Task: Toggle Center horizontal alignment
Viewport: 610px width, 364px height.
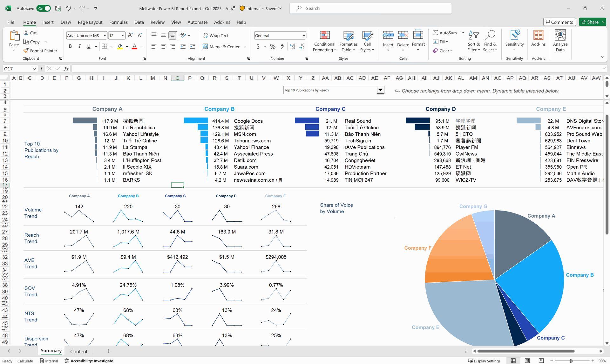Action: click(163, 46)
